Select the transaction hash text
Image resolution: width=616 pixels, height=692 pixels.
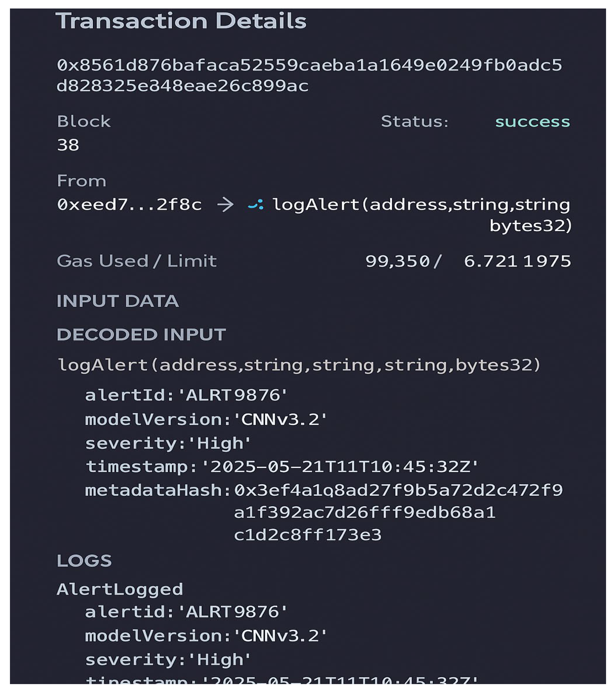click(309, 75)
